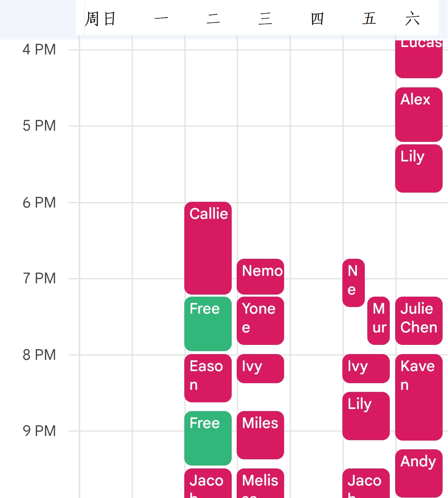Open the Yonee event

[260, 320]
